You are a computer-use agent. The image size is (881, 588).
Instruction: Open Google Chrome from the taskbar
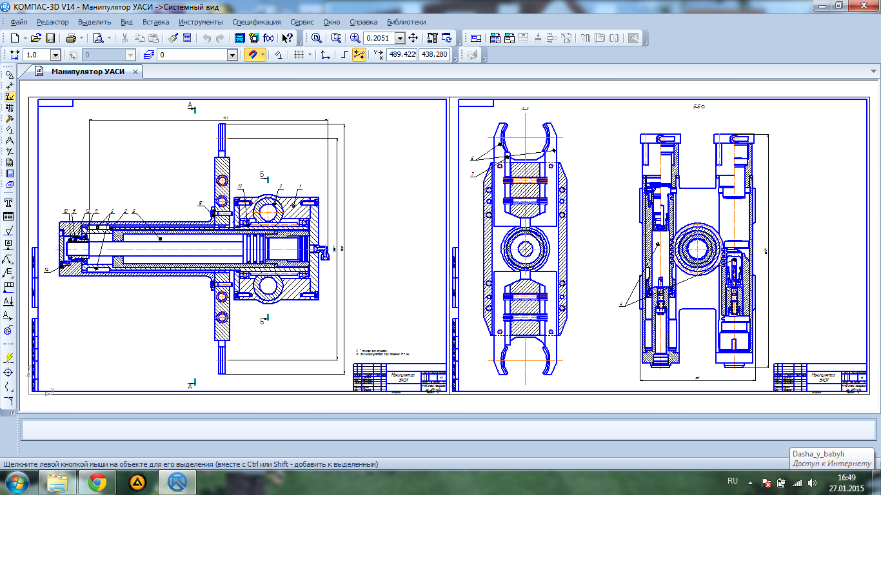[x=97, y=482]
